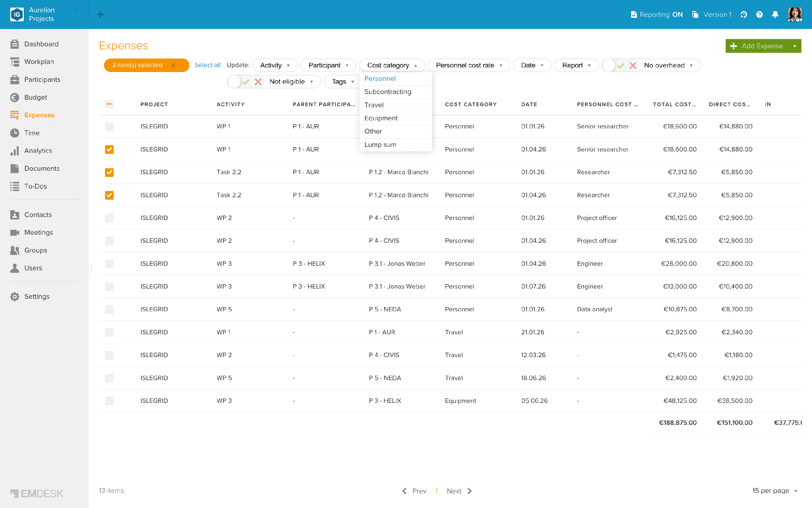Open the Analytics bar chart icon
The image size is (812, 508).
(x=14, y=151)
